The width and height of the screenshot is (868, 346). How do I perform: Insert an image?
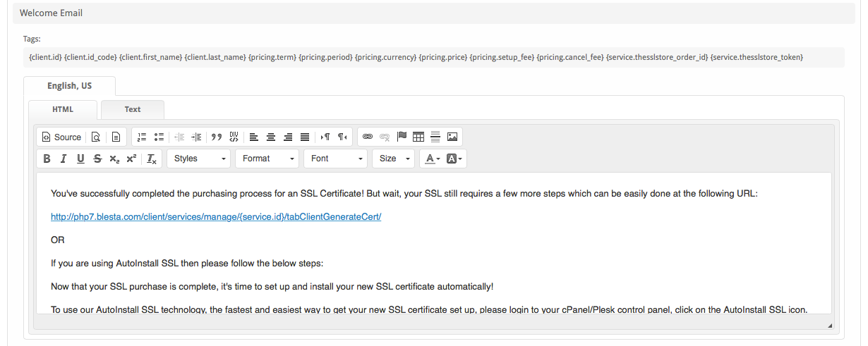tap(452, 137)
